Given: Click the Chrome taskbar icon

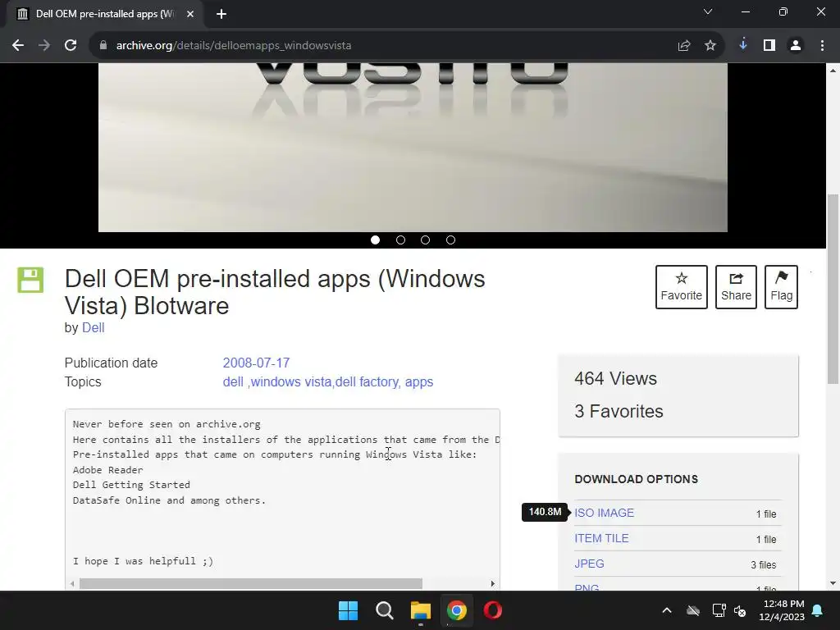Looking at the screenshot, I should click(x=456, y=610).
